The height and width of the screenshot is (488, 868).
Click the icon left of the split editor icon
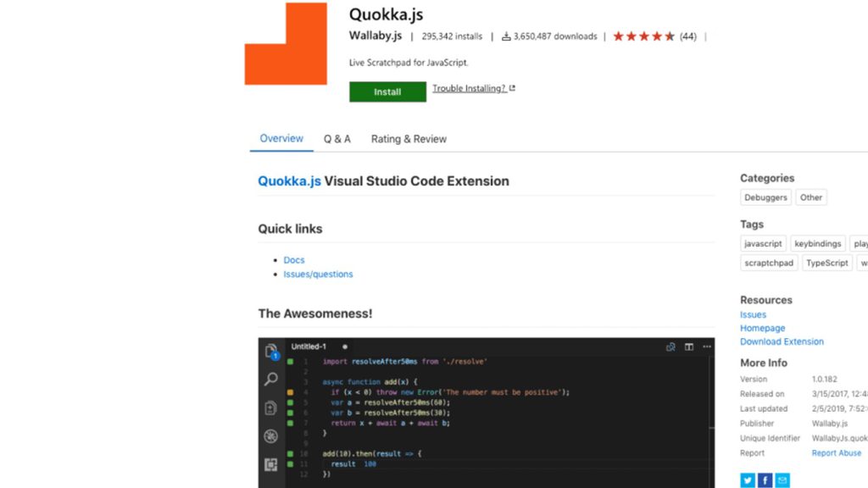tap(670, 347)
